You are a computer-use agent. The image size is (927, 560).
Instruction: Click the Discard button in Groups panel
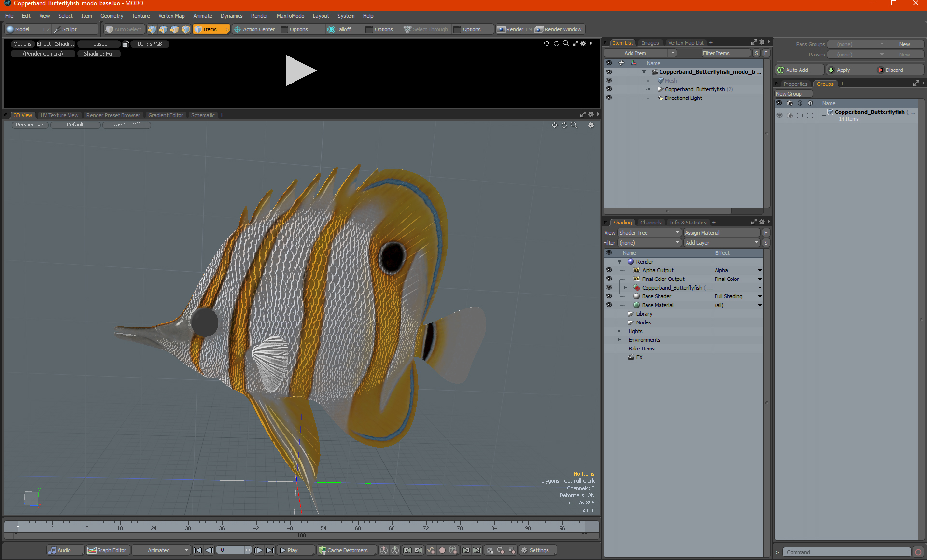pyautogui.click(x=899, y=70)
